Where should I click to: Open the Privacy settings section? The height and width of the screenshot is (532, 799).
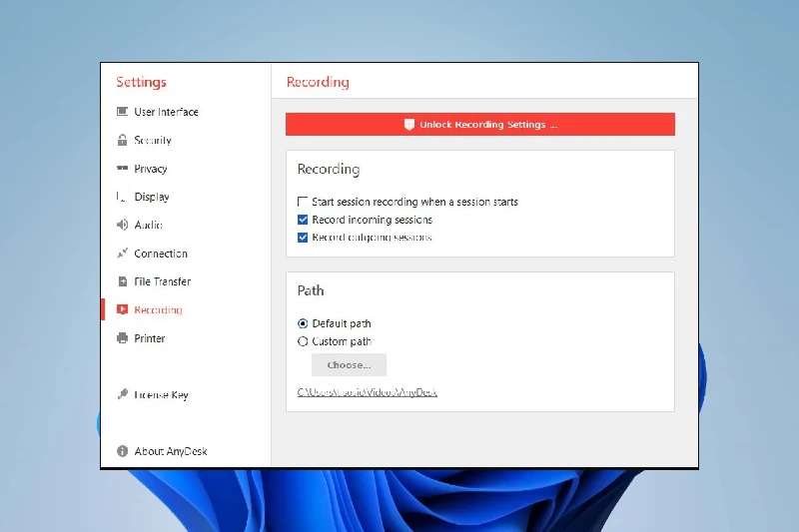pyautogui.click(x=151, y=169)
